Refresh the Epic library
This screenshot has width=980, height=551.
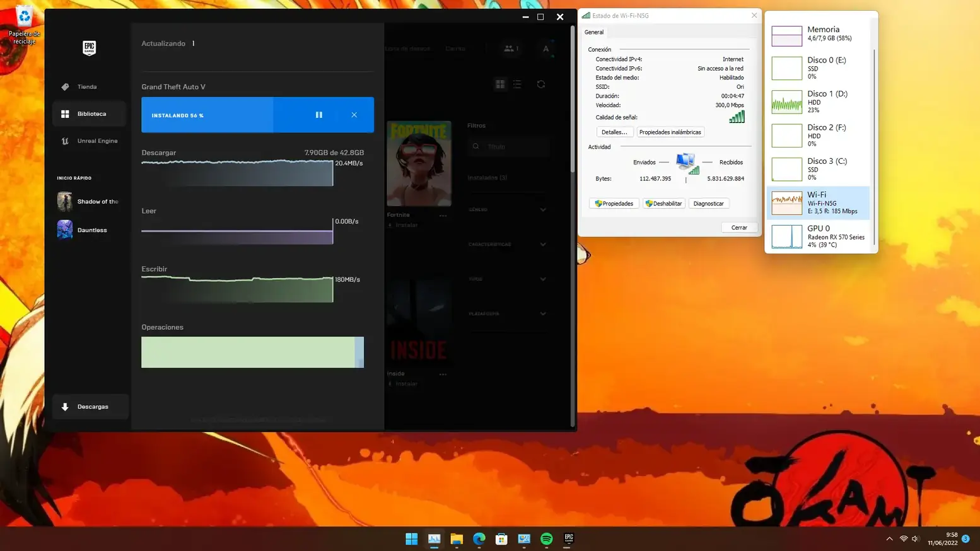coord(541,84)
